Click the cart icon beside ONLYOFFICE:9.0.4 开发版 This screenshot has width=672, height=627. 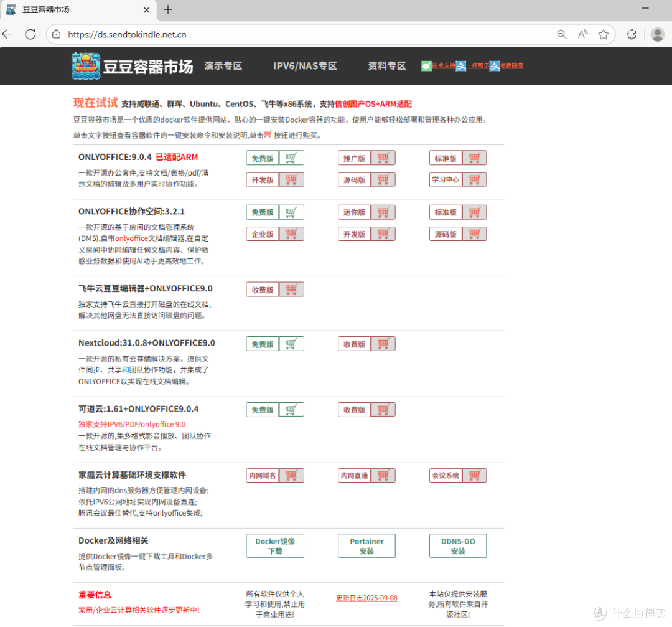click(x=291, y=179)
